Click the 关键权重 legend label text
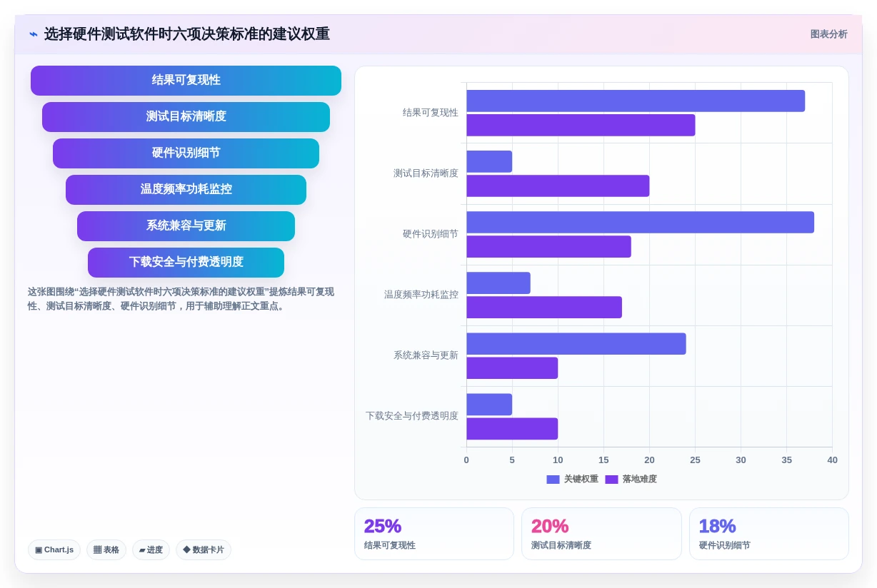Viewport: 877px width, 588px height. (581, 480)
